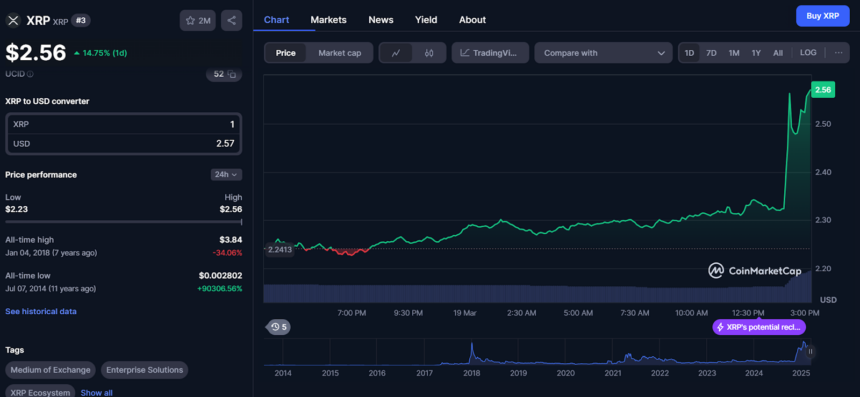Click the USD amount input field
860x397 pixels.
click(123, 144)
